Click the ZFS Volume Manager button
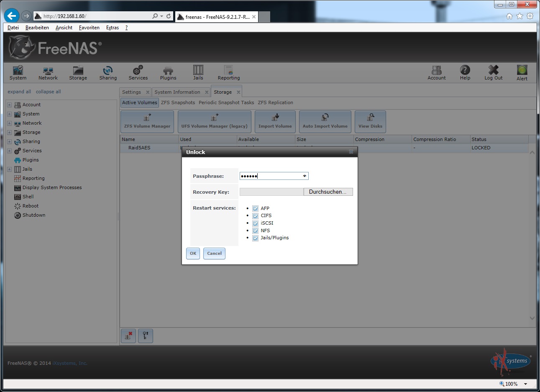Viewport: 540px width, 392px height. tap(147, 121)
